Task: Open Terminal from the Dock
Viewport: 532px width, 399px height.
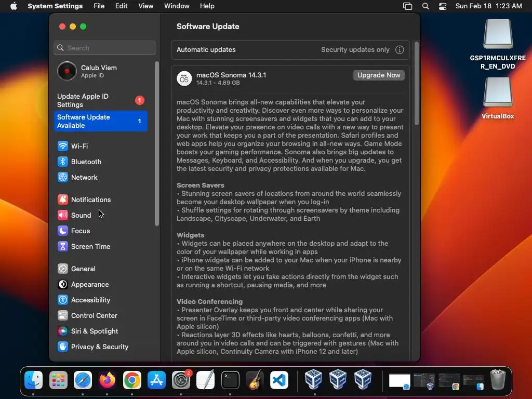Action: (x=230, y=380)
